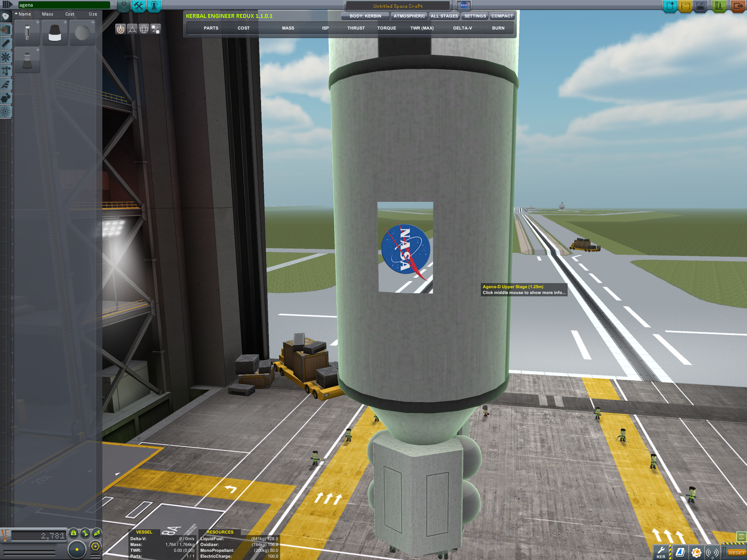Open Kerbal Engineer SETTINGS

(x=475, y=16)
